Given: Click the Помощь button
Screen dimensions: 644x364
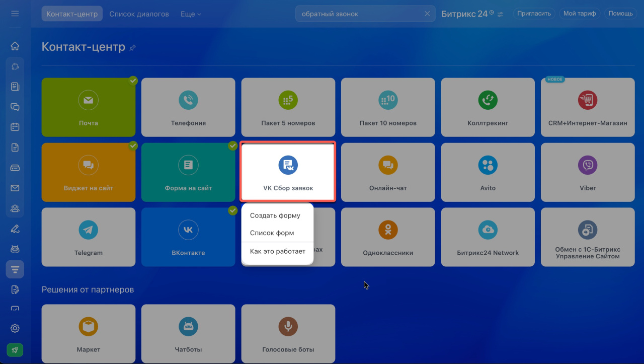Looking at the screenshot, I should (x=620, y=14).
